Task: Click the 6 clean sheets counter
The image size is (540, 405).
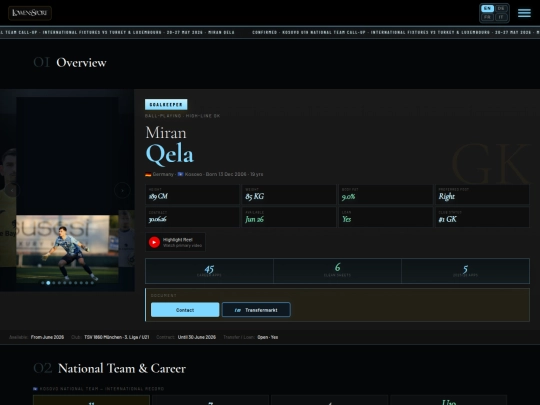Action: 338,271
